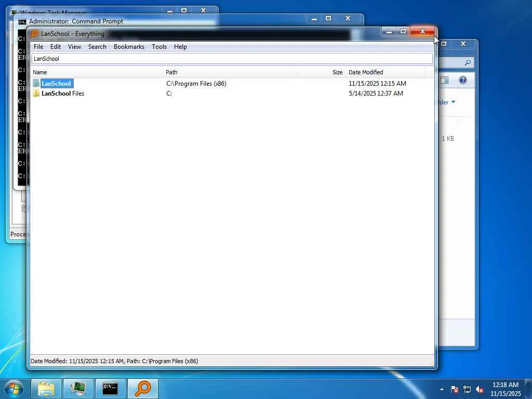Click the Everything magnifier title bar icon
Viewport: 532px width, 399px height.
coord(35,34)
